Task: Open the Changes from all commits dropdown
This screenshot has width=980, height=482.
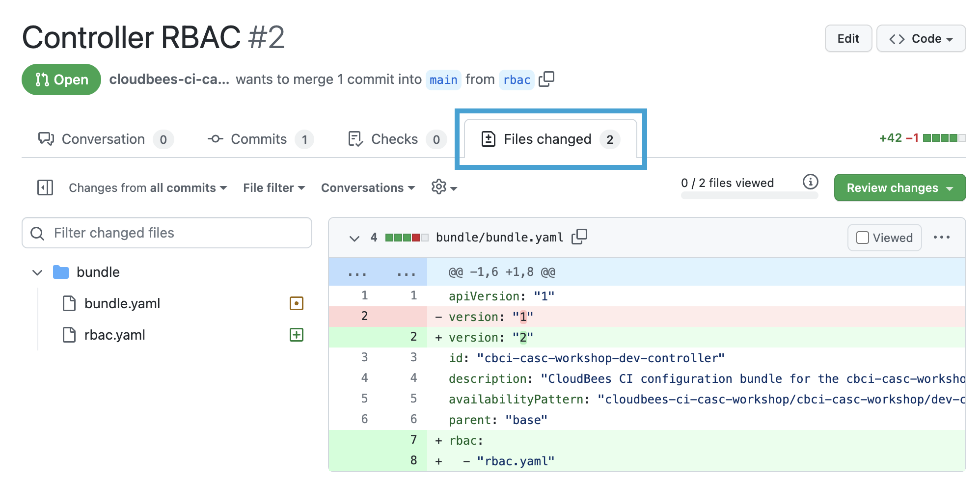Action: [x=146, y=187]
